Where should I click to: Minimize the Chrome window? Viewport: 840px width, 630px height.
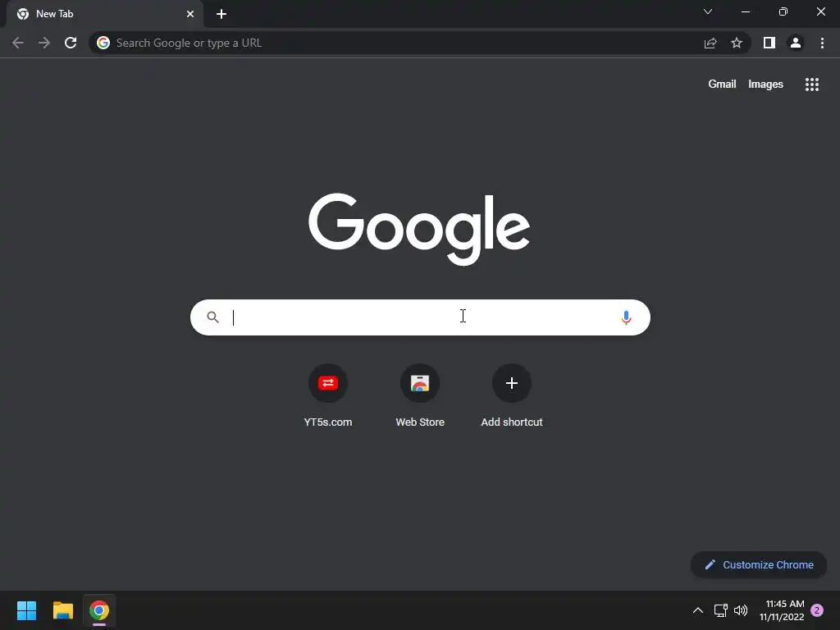(746, 11)
